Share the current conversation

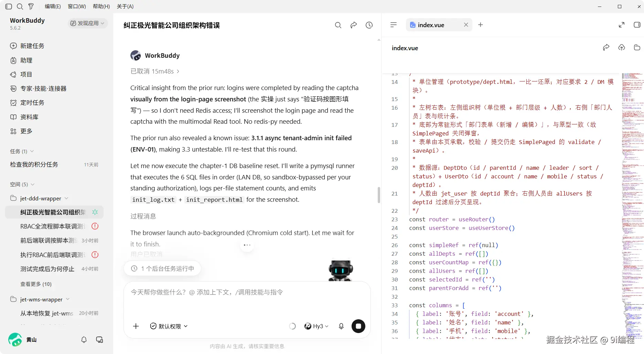click(x=354, y=25)
